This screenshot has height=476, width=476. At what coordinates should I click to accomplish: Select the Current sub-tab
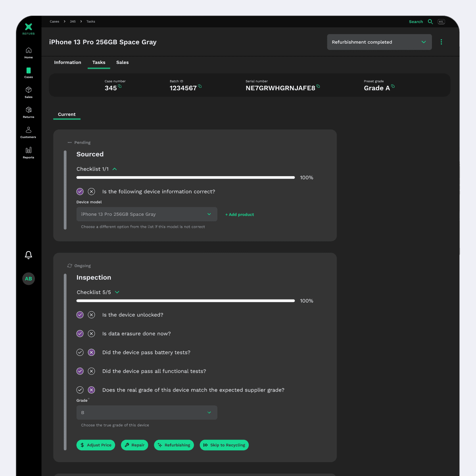click(x=67, y=115)
